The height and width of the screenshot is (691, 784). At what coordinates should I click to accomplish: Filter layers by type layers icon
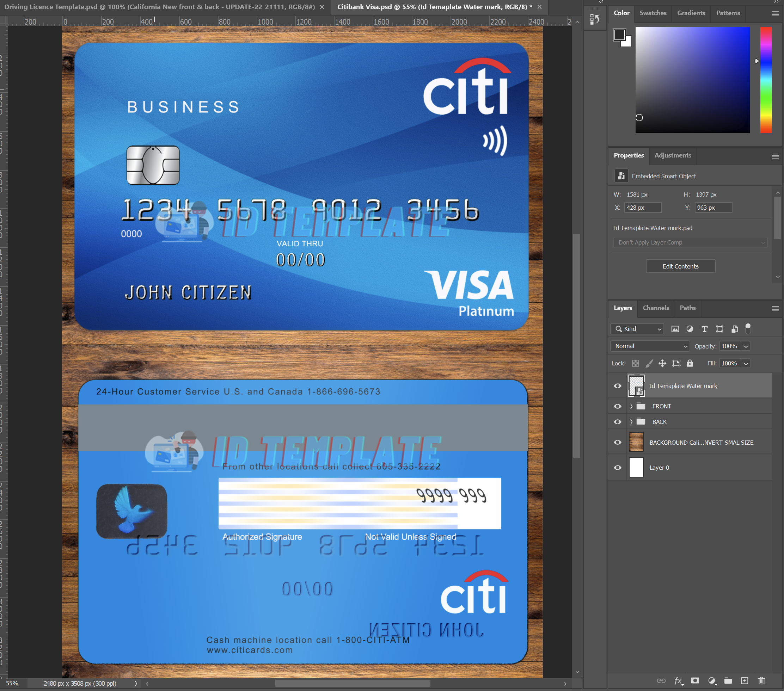click(705, 329)
